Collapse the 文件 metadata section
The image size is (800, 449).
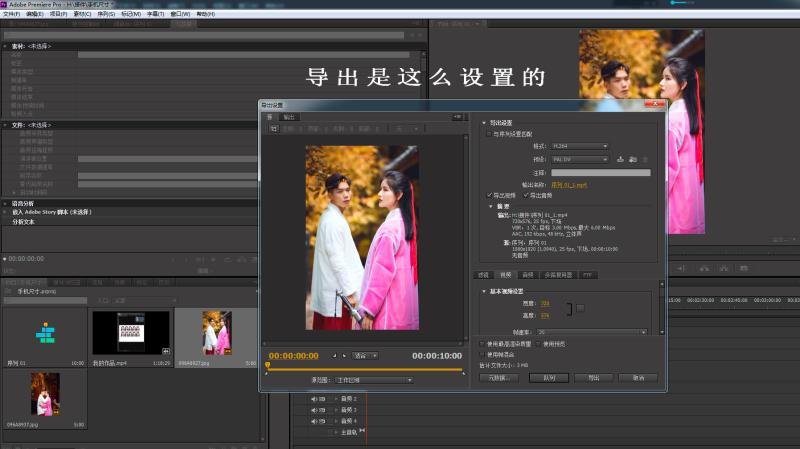(6, 125)
